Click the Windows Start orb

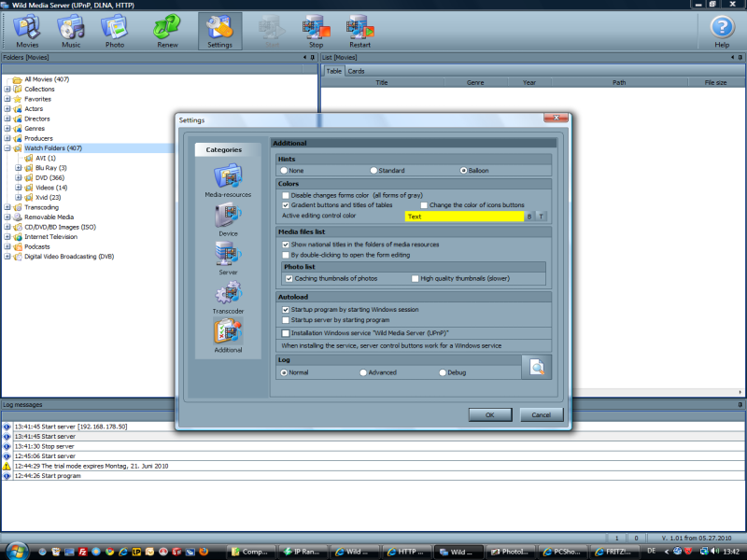click(17, 551)
